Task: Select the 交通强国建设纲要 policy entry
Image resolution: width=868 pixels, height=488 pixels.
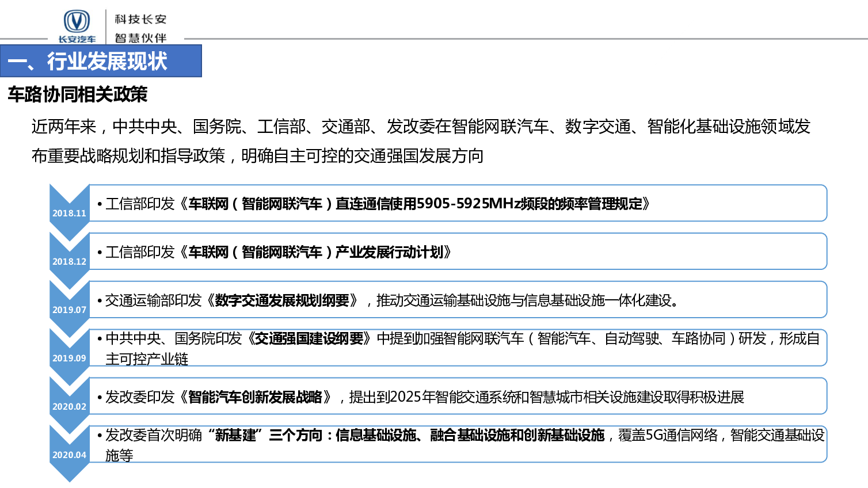Action: point(458,348)
